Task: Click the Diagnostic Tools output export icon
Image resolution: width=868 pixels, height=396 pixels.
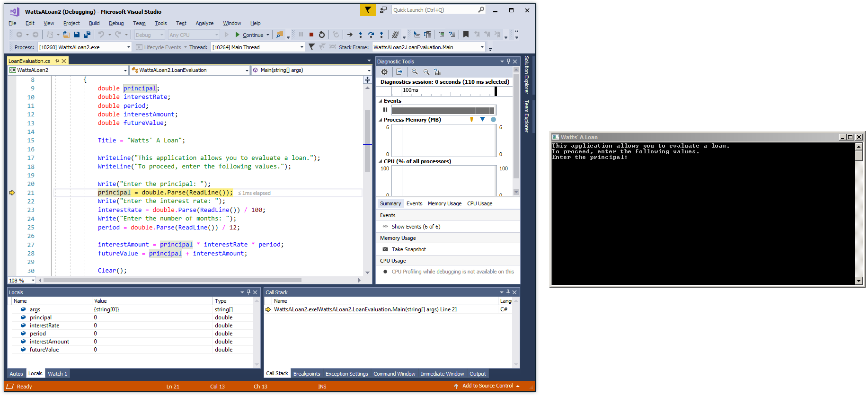Action: point(399,72)
